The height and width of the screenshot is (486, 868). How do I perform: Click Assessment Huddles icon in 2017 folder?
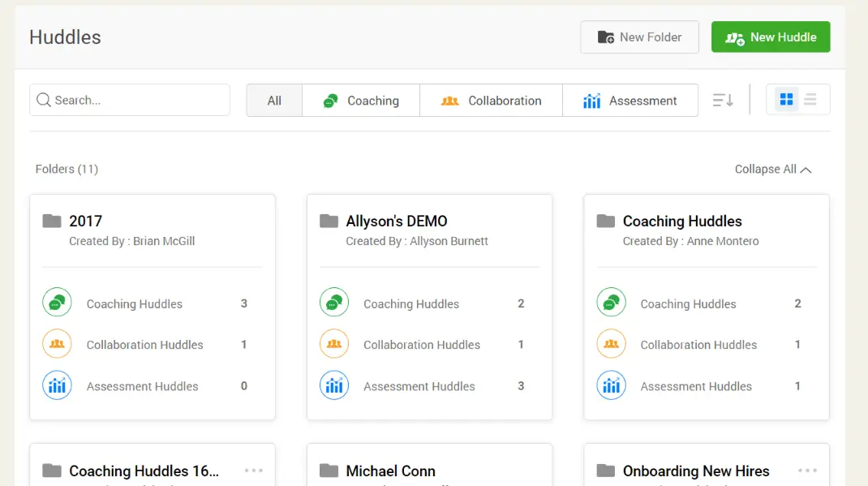pos(57,385)
